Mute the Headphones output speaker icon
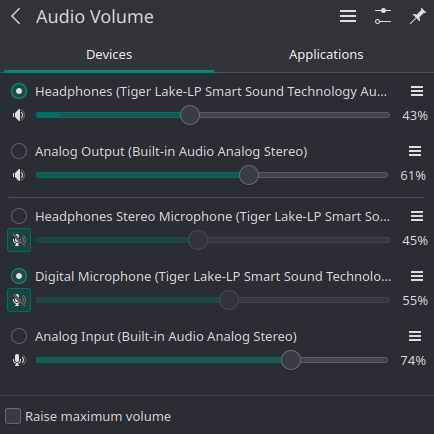The width and height of the screenshot is (434, 434). [19, 115]
